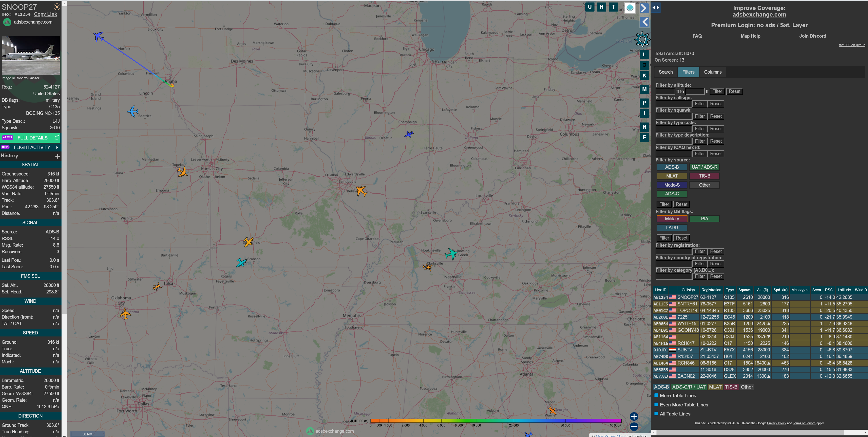This screenshot has height=437, width=868.
Task: Apply the type code Filter button
Action: point(699,129)
